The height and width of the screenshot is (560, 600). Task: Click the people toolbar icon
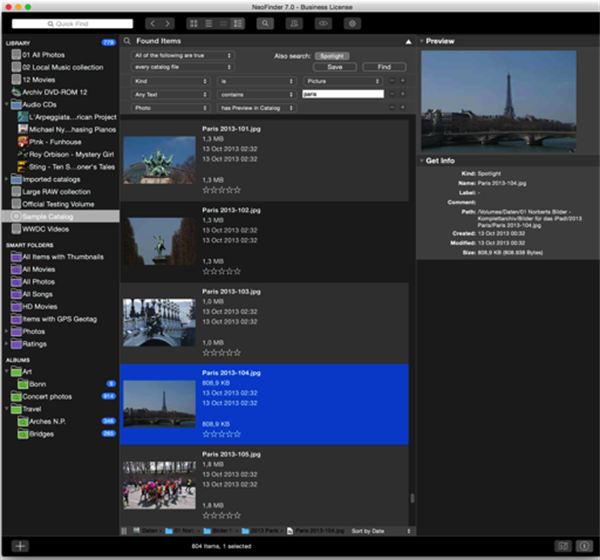(294, 24)
